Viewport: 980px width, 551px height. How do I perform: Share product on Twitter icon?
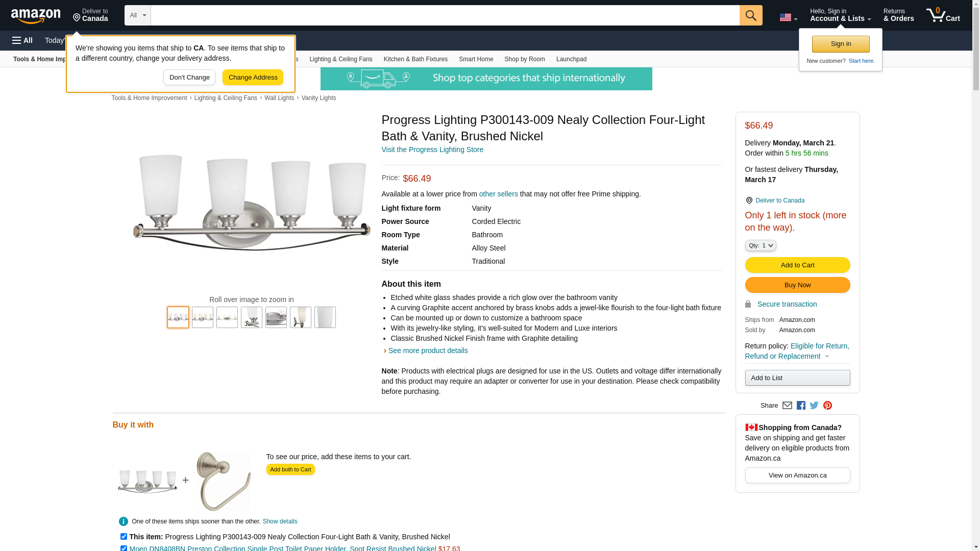[814, 406]
